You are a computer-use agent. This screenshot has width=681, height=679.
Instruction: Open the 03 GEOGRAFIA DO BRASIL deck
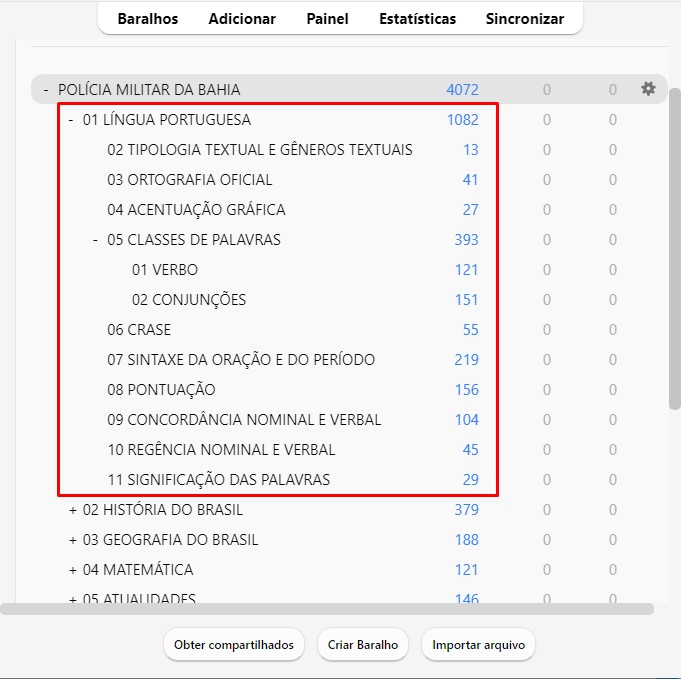[x=170, y=540]
